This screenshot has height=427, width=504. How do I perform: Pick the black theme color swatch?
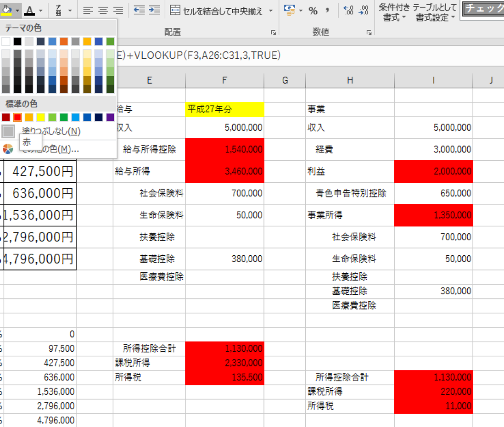(x=17, y=41)
